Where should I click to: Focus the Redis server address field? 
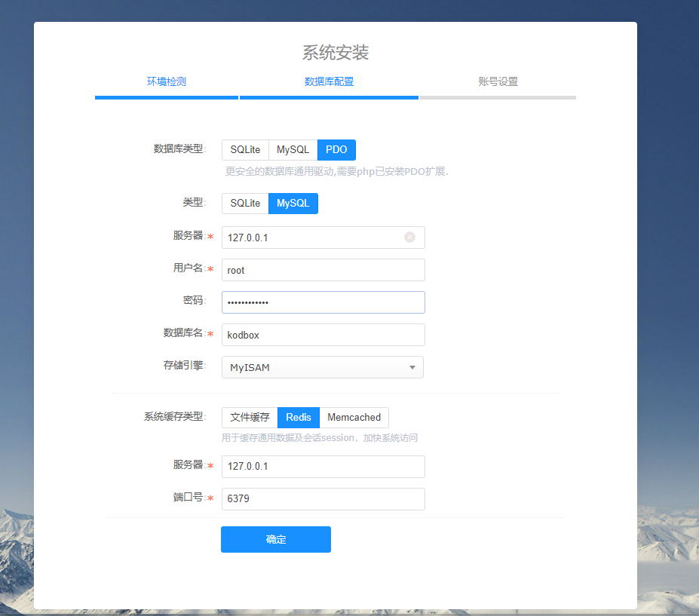[x=323, y=467]
